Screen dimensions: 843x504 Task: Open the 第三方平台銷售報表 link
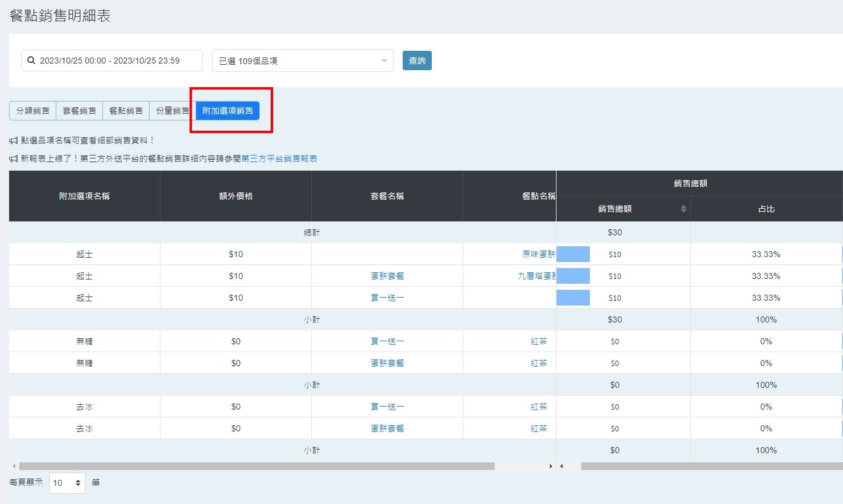coord(279,159)
